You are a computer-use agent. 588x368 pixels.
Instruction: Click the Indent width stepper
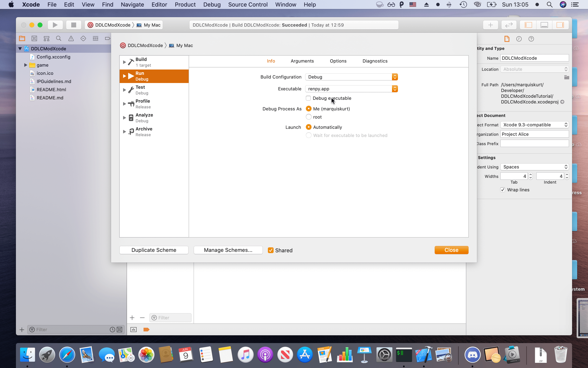567,176
